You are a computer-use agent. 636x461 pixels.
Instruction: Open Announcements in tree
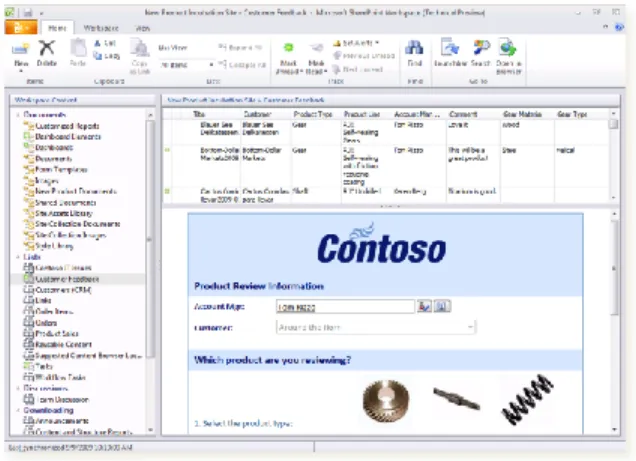point(62,421)
